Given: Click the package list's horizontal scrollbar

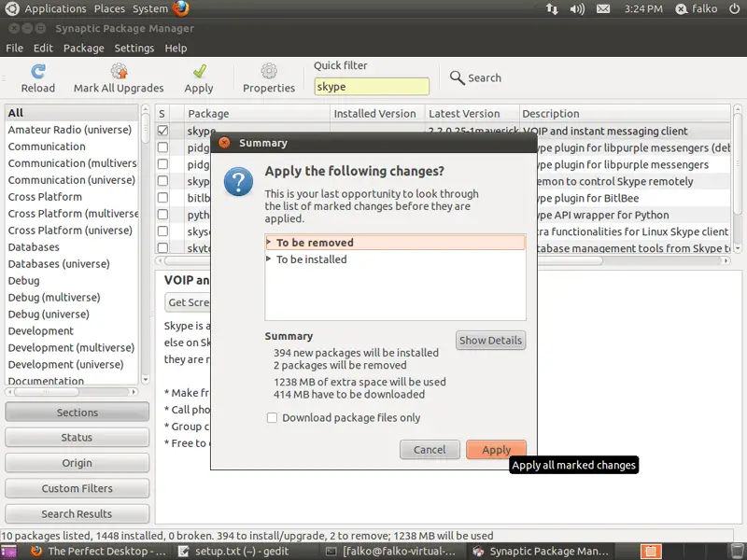Looking at the screenshot, I should pyautogui.click(x=443, y=260).
